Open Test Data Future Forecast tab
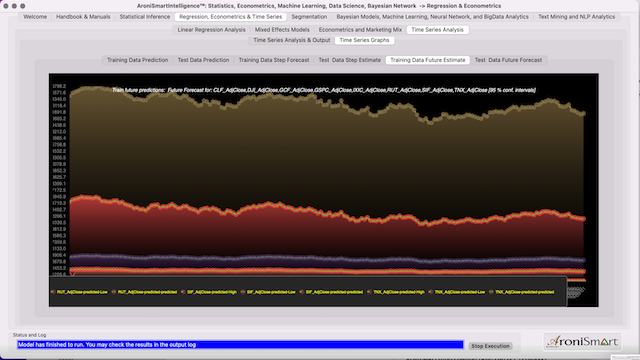Viewport: 640px width, 360px height. 508,60
